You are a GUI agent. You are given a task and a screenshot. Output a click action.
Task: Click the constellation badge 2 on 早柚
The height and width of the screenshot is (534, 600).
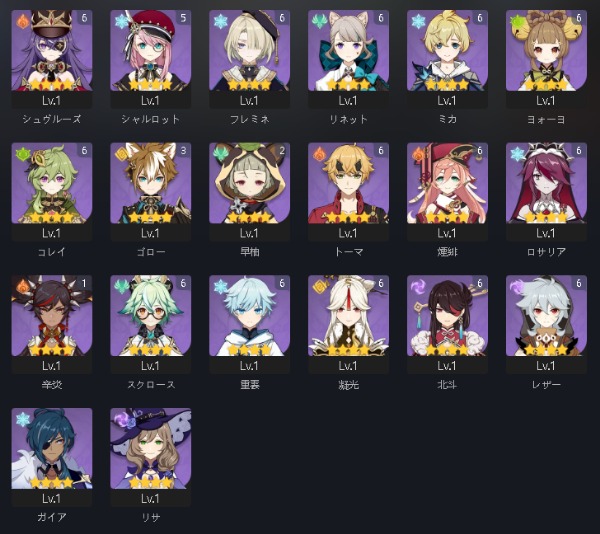pyautogui.click(x=282, y=151)
